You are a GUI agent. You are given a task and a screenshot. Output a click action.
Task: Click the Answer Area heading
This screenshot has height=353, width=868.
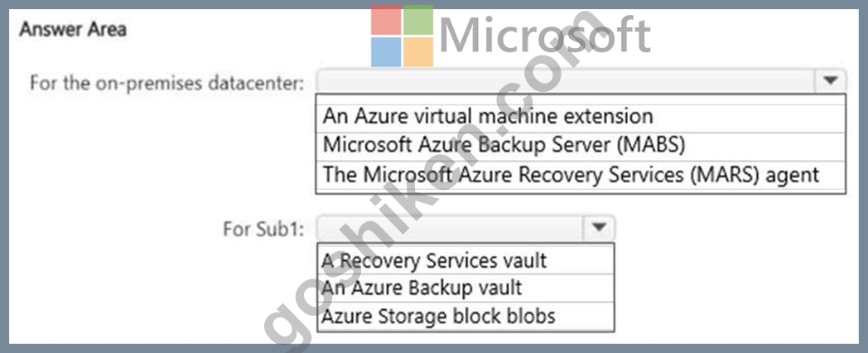[x=73, y=29]
